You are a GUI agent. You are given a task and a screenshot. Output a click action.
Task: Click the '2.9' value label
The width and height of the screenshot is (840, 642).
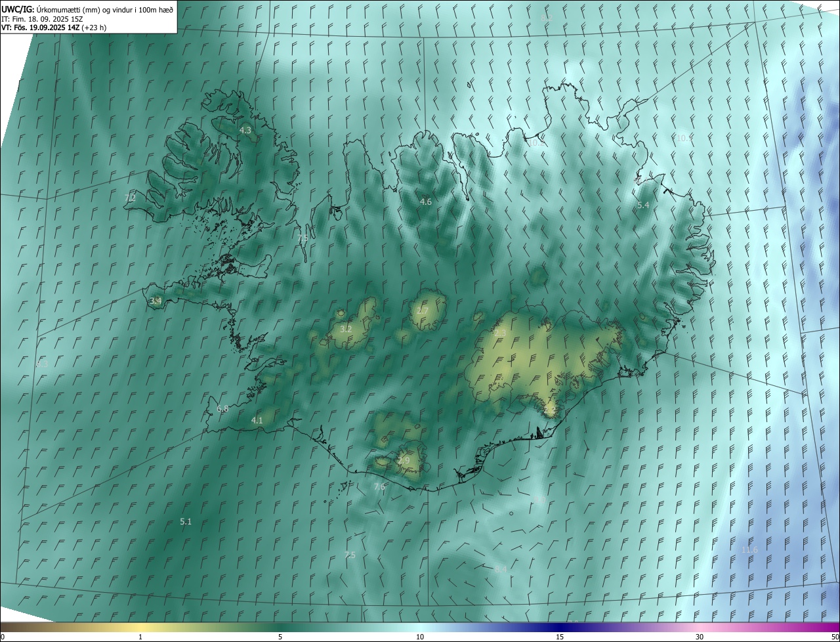(404, 461)
